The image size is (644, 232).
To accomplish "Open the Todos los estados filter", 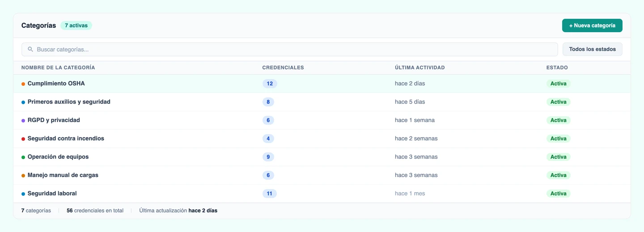I will (592, 49).
